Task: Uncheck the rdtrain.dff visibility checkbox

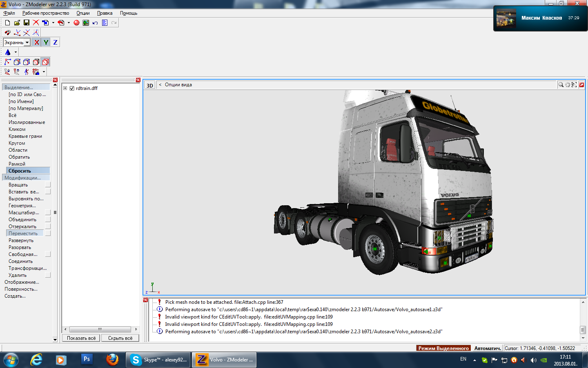Action: click(x=72, y=88)
